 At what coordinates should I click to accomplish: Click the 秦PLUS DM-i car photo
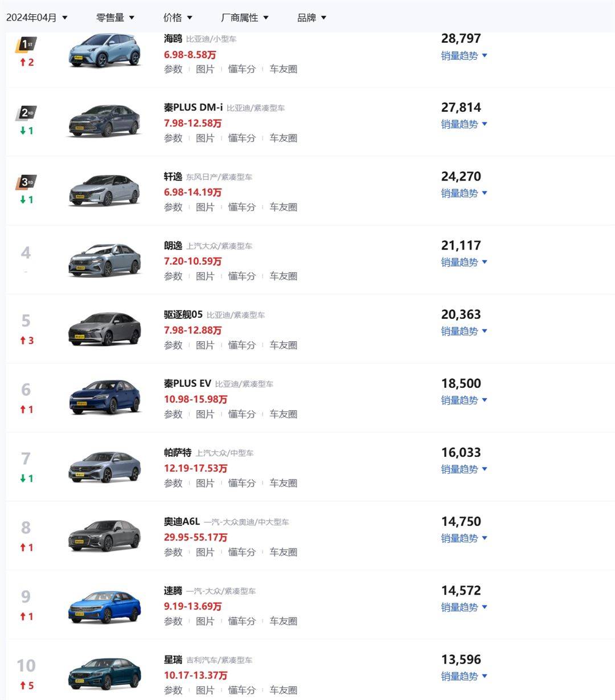pyautogui.click(x=104, y=121)
